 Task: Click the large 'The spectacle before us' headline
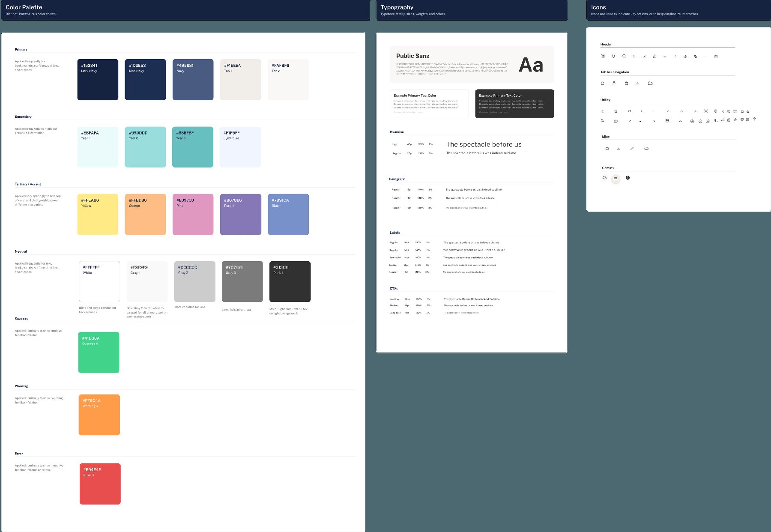point(484,144)
